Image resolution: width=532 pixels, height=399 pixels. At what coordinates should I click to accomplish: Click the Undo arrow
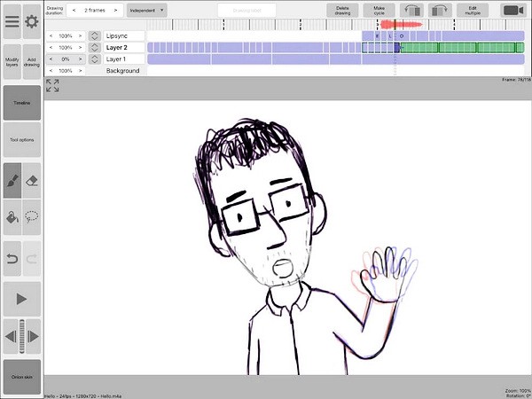point(12,258)
